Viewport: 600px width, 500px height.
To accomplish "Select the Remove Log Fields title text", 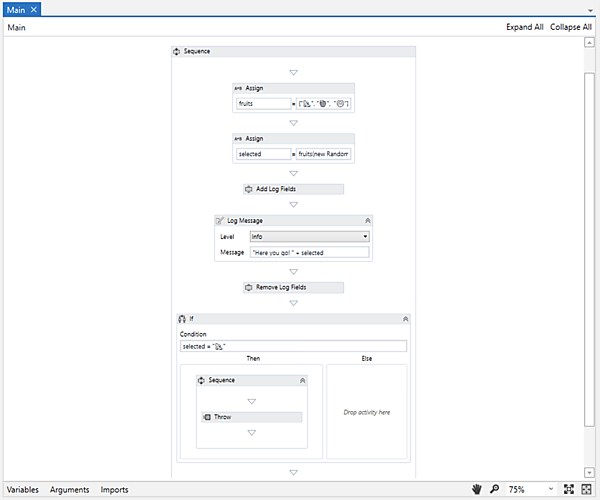I will tap(281, 287).
